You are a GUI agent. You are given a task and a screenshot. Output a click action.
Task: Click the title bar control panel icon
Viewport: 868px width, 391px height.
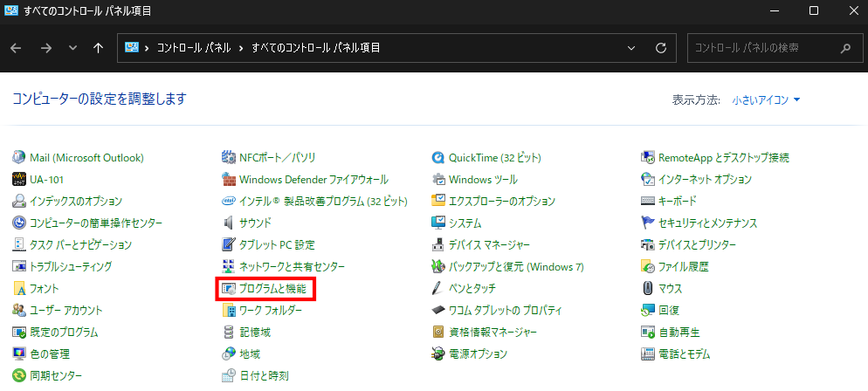11,10
